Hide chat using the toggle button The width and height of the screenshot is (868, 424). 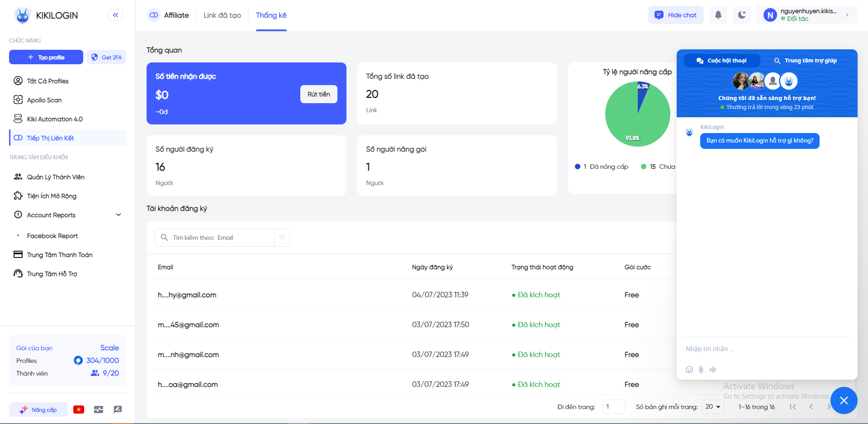(676, 15)
